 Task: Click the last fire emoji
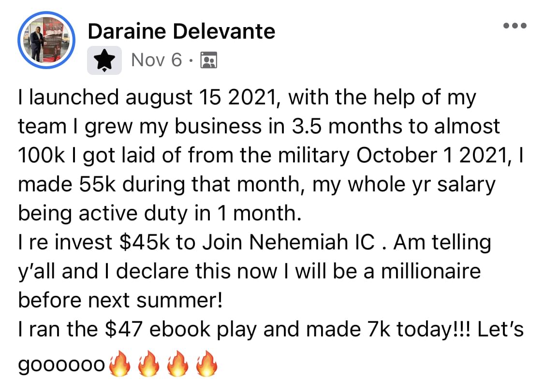(207, 363)
